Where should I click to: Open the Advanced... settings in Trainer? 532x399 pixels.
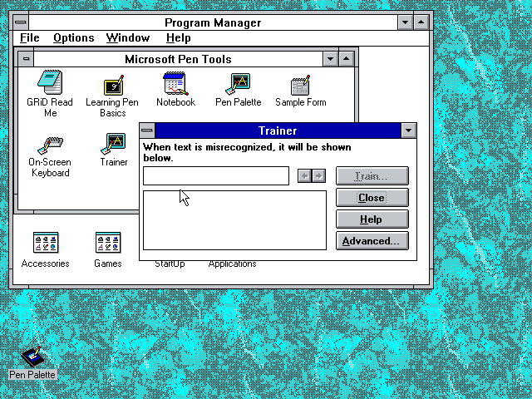[x=372, y=241]
